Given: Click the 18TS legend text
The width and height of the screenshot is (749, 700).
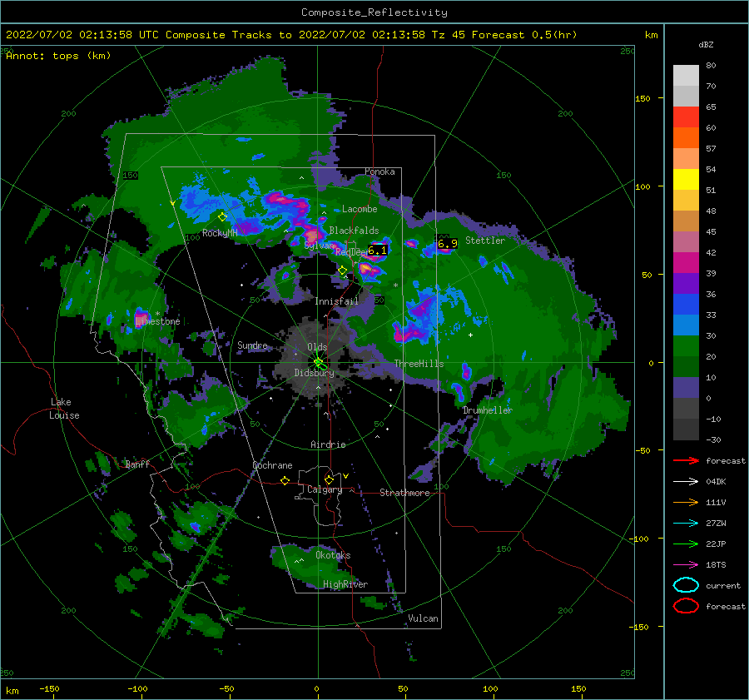Looking at the screenshot, I should (x=716, y=565).
